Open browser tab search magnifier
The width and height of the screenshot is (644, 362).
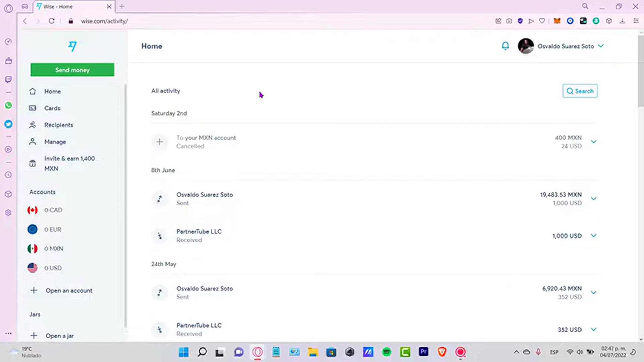click(x=585, y=6)
